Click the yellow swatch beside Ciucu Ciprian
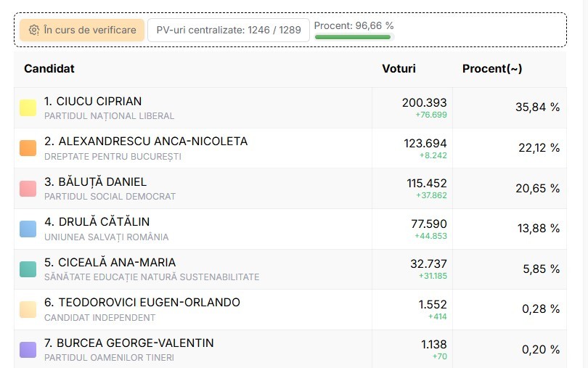Image resolution: width=588 pixels, height=368 pixels. click(28, 108)
